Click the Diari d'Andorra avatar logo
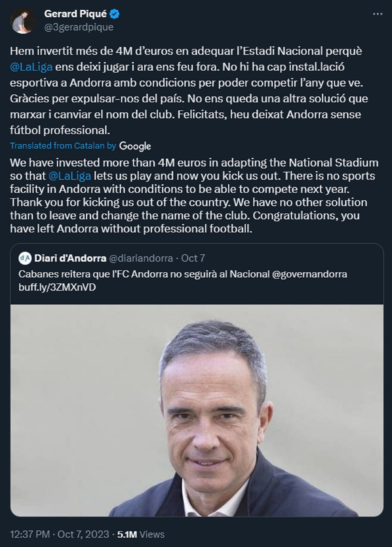Image resolution: width=392 pixels, height=547 pixels. click(25, 258)
